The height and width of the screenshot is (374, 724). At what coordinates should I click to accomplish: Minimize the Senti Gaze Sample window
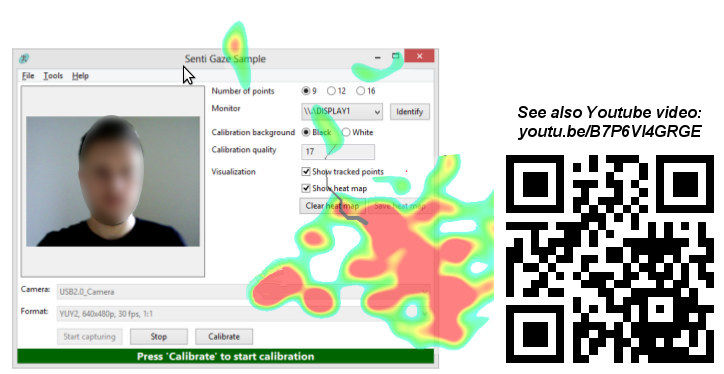pos(378,57)
